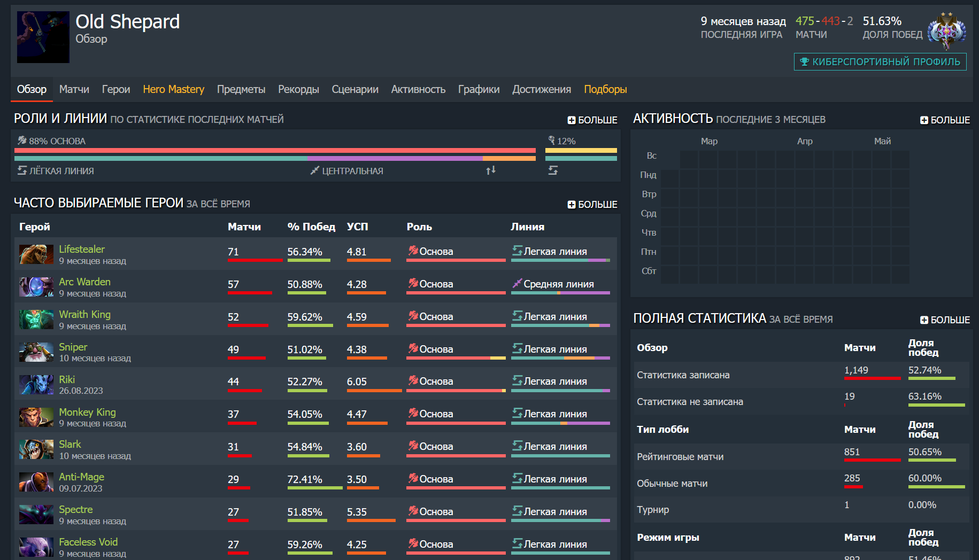Click the Riki portrait thumbnail
Screen dimensions: 979x560
pyautogui.click(x=36, y=385)
